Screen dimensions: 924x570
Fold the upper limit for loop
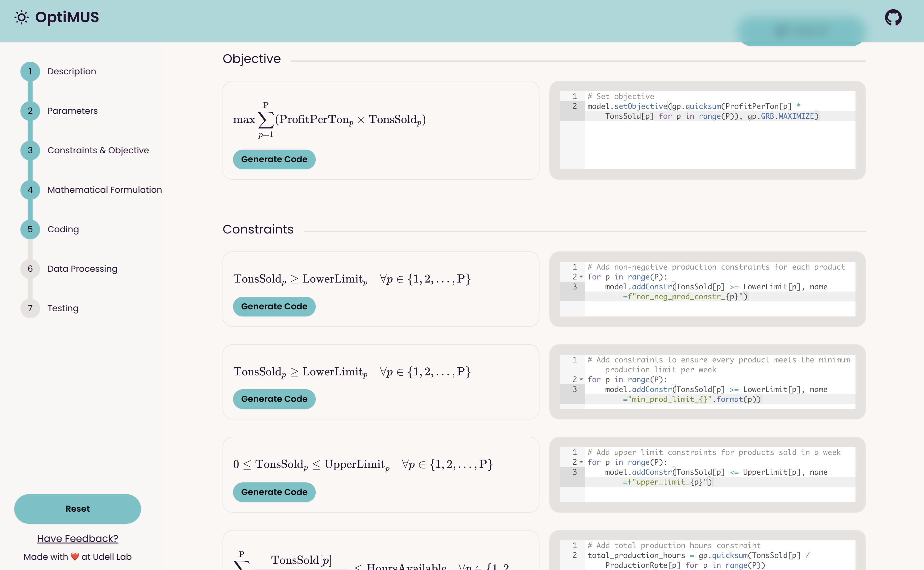[x=581, y=462]
